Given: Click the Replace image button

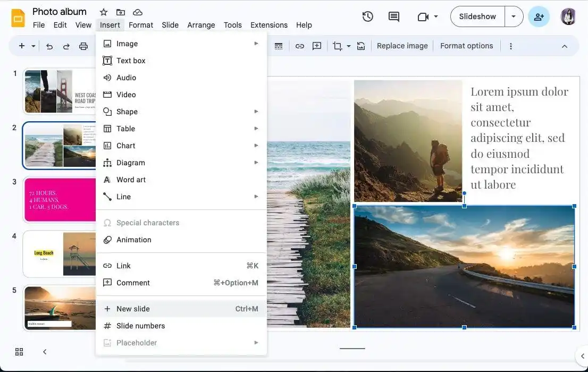Looking at the screenshot, I should (402, 46).
